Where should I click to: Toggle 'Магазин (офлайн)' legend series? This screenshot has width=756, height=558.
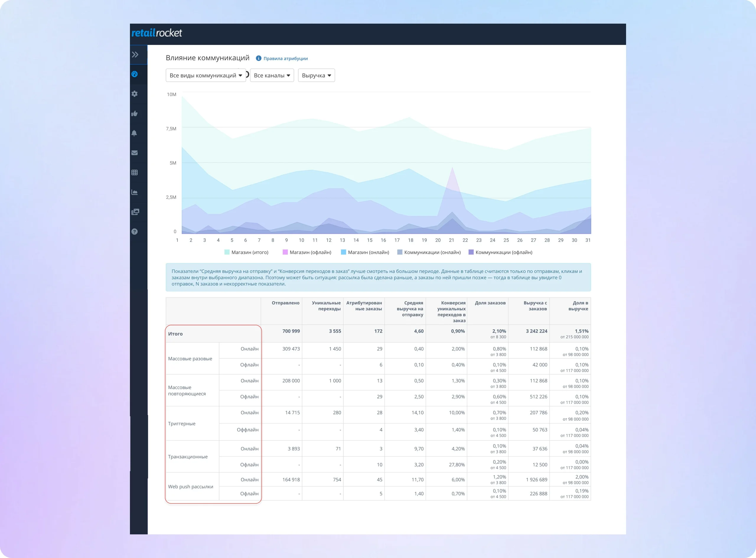310,252
